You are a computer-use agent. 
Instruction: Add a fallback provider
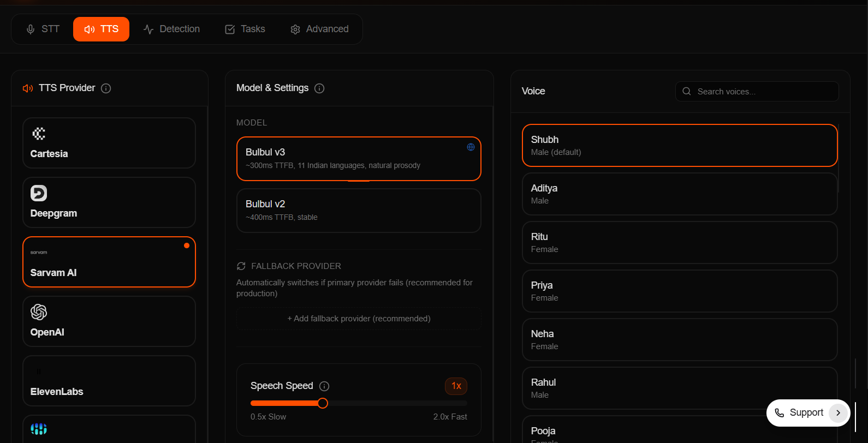[x=359, y=319]
